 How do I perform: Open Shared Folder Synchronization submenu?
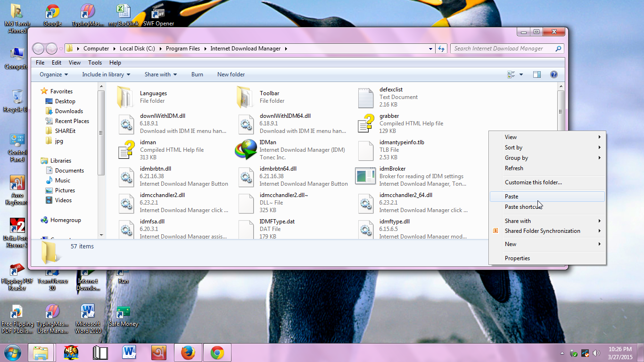pyautogui.click(x=547, y=231)
